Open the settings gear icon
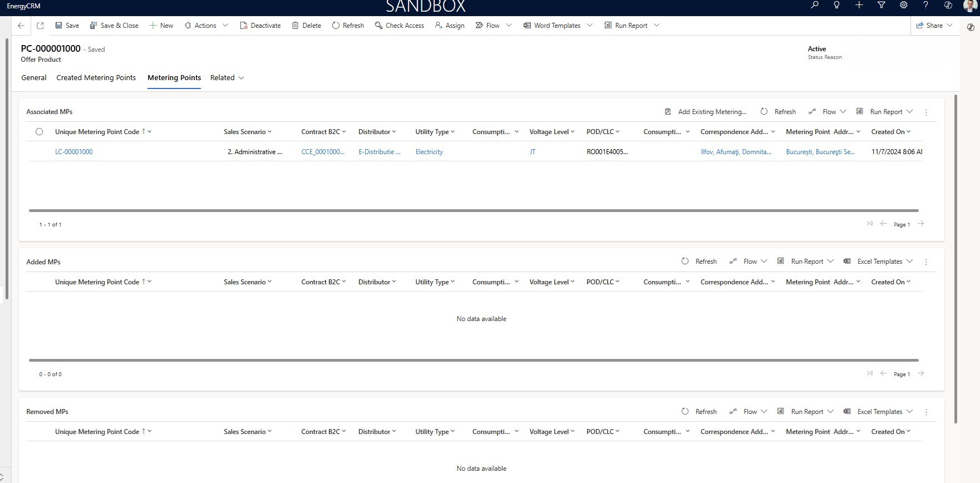The height and width of the screenshot is (483, 980). click(x=903, y=5)
